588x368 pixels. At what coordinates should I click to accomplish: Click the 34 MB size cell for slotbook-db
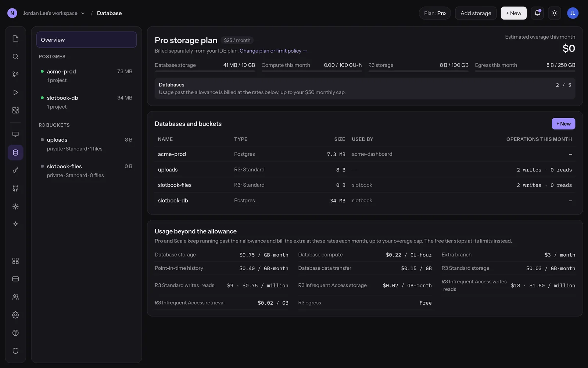[x=337, y=201]
